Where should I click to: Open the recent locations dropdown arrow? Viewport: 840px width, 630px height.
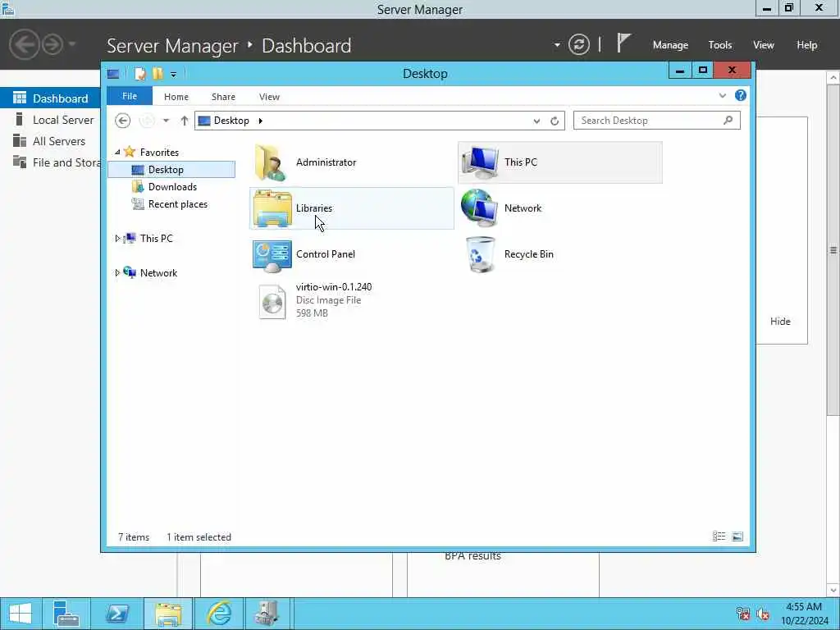click(x=166, y=121)
